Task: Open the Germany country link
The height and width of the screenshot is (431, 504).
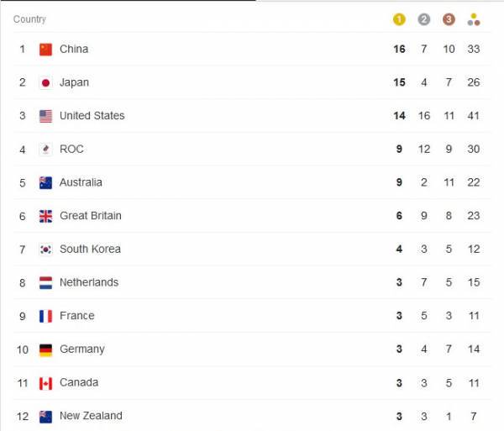Action: tap(82, 349)
